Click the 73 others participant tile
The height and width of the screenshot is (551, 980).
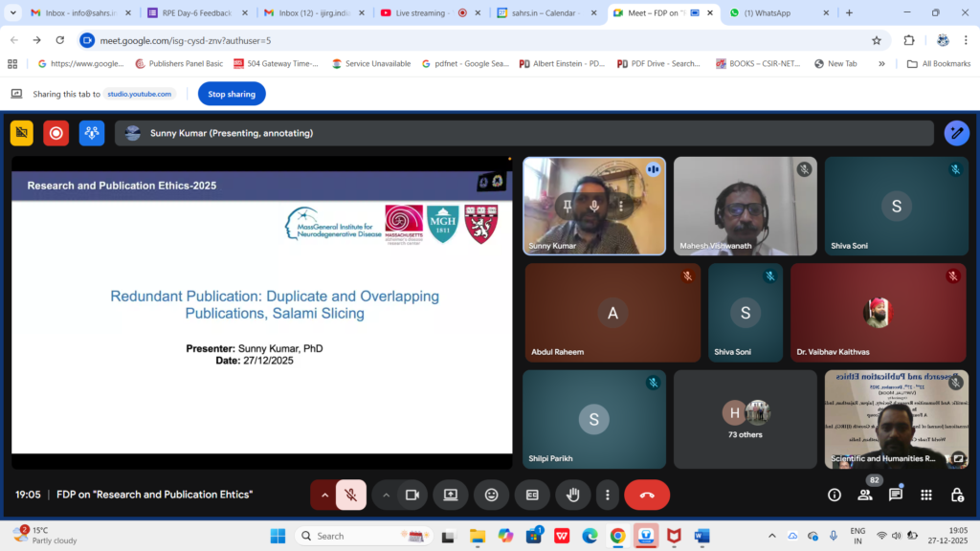tap(745, 419)
